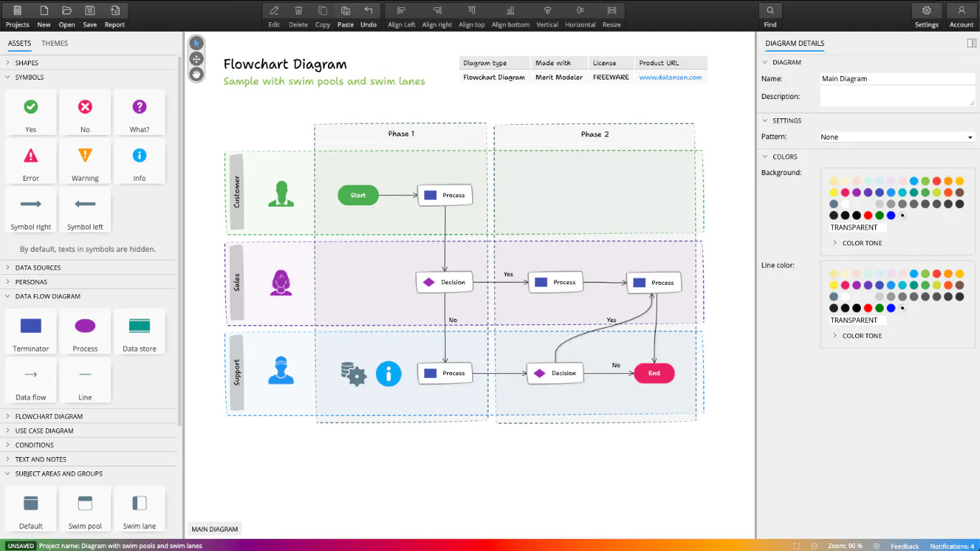Viewport: 980px width, 551px height.
Task: Select the pink End node
Action: 654,373
